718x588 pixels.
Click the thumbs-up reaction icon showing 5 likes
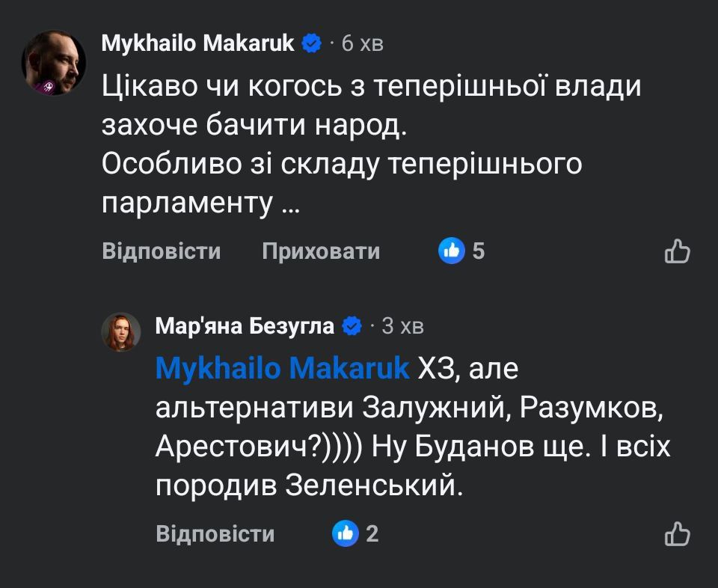click(x=452, y=251)
